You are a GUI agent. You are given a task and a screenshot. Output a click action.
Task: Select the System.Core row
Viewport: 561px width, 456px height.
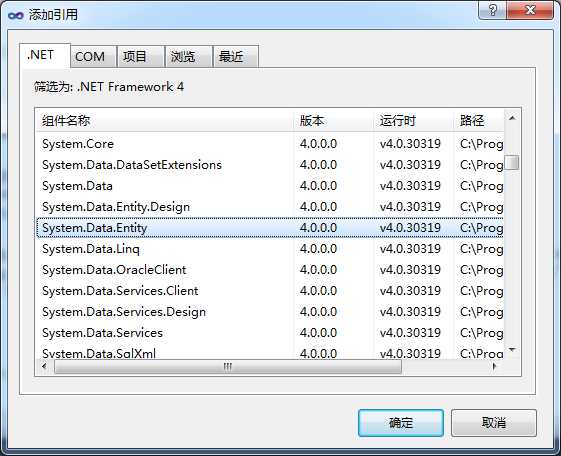click(270, 144)
